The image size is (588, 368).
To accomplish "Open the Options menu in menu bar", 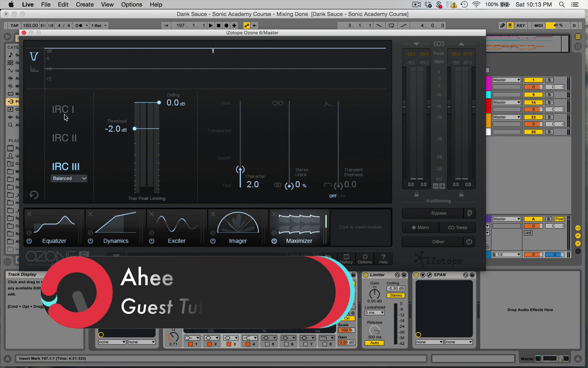I will (x=131, y=5).
